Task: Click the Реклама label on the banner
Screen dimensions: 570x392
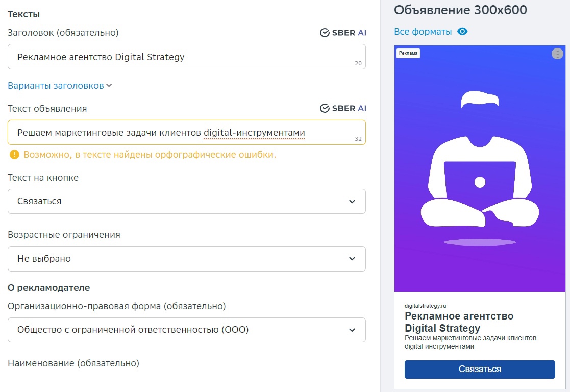Action: click(408, 53)
